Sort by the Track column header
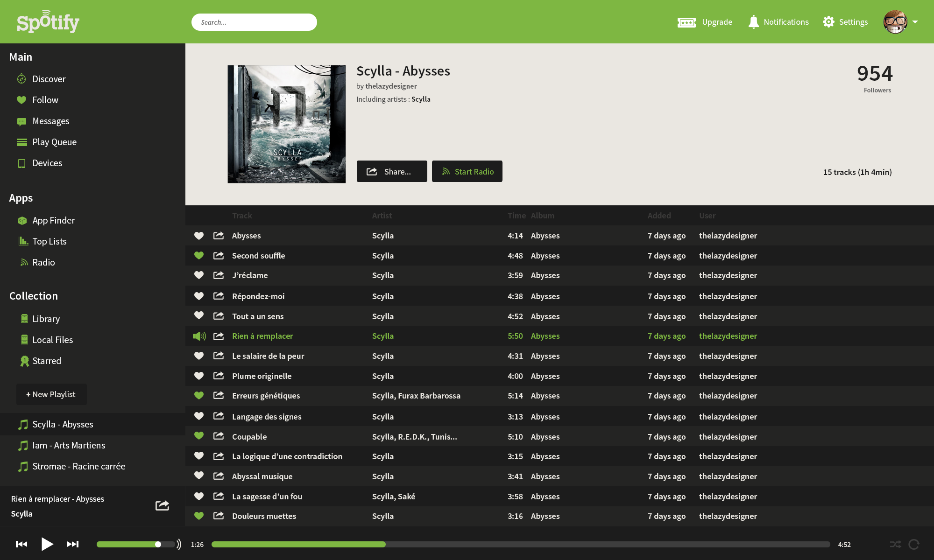 [x=242, y=216]
